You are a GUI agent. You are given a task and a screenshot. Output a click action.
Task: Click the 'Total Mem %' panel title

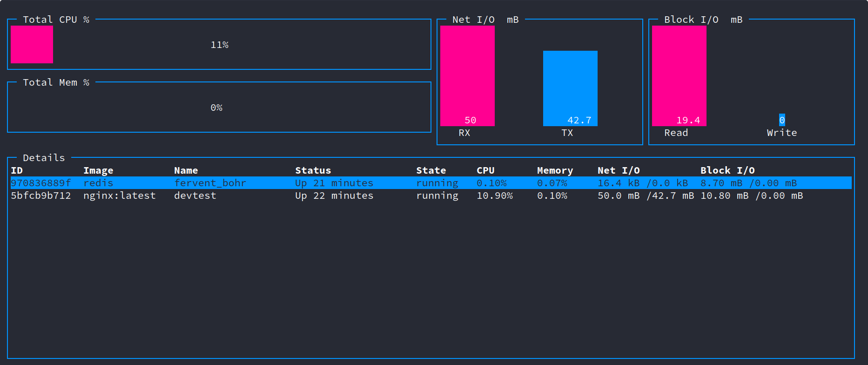56,82
